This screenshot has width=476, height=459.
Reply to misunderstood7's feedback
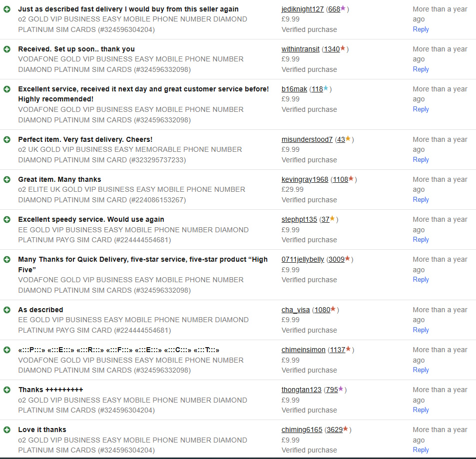click(421, 159)
